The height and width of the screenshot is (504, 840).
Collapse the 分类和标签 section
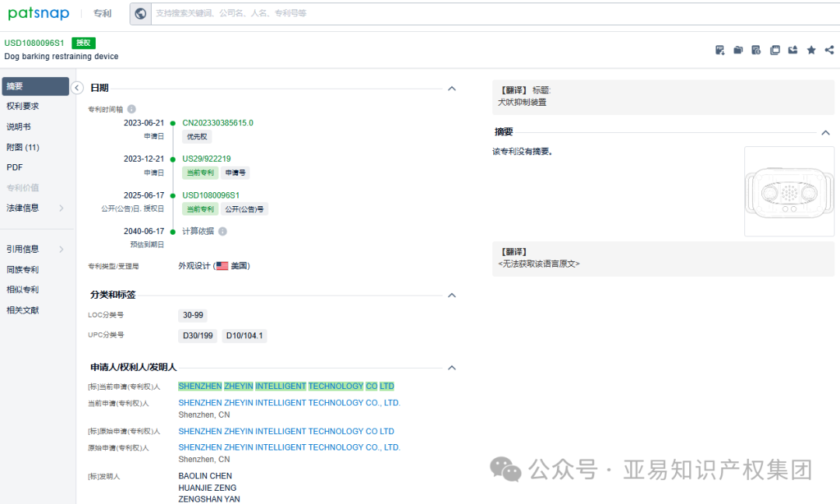pos(452,295)
